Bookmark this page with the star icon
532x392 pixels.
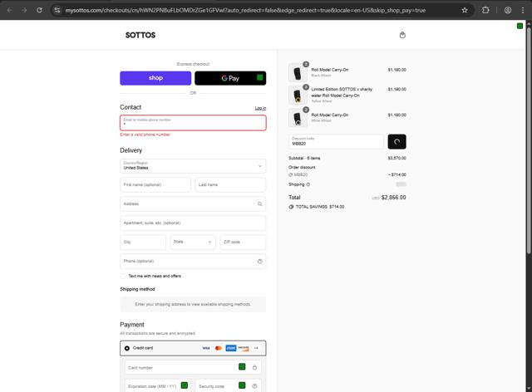tap(465, 10)
